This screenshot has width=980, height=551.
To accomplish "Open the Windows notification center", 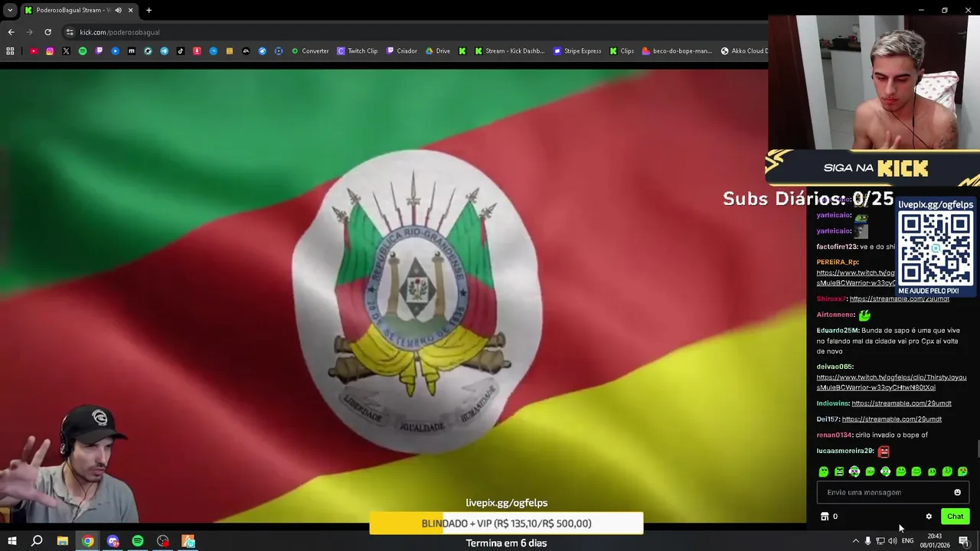I will pyautogui.click(x=964, y=541).
